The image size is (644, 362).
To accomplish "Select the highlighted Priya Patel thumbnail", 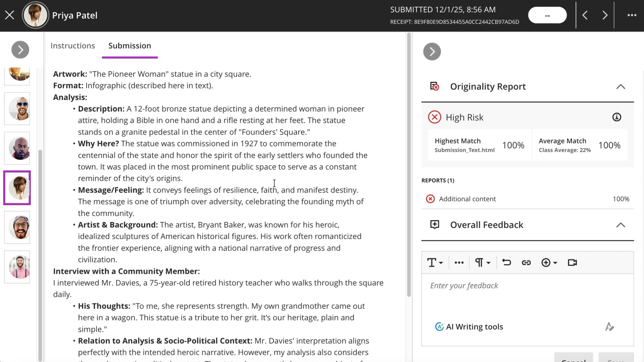I will (17, 188).
